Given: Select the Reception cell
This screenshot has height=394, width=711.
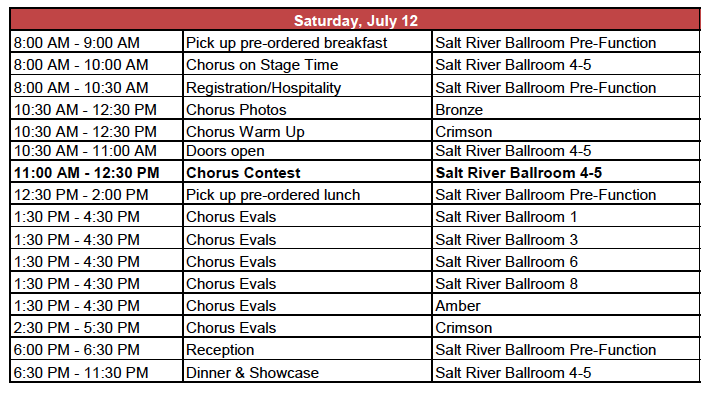Looking at the screenshot, I should pyautogui.click(x=307, y=350).
